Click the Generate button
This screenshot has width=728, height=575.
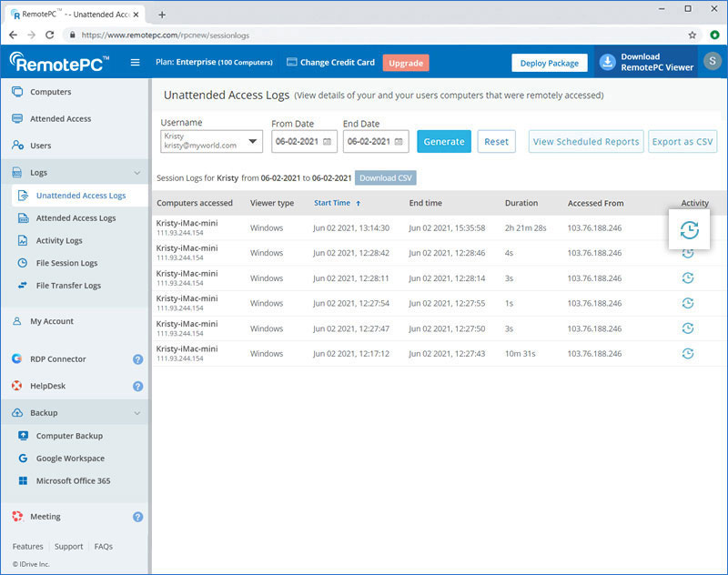click(x=444, y=142)
